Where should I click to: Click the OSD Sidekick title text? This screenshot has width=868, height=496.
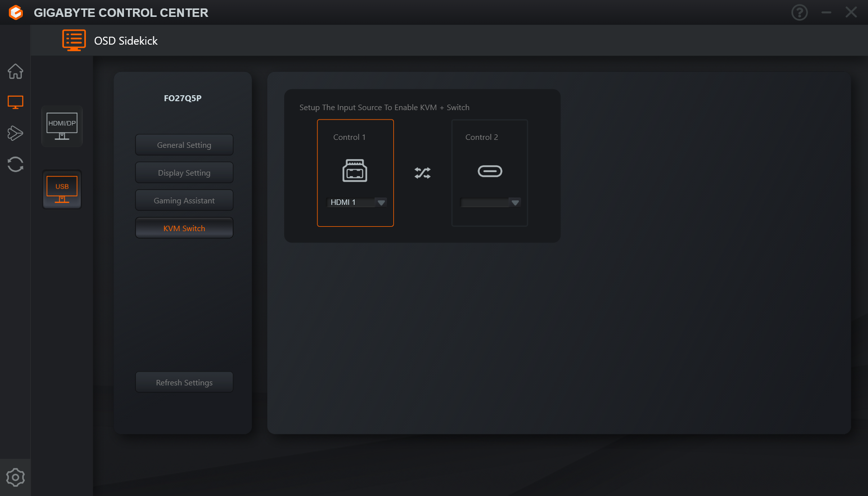coord(126,41)
